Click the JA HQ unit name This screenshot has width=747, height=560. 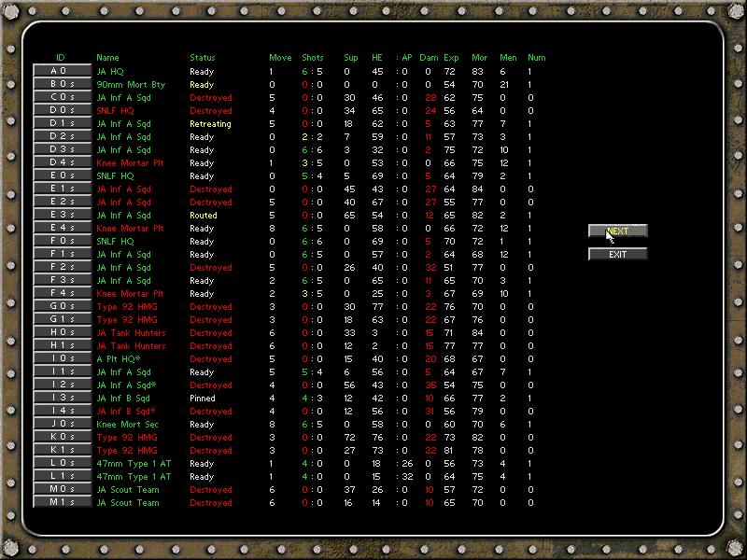coord(110,72)
